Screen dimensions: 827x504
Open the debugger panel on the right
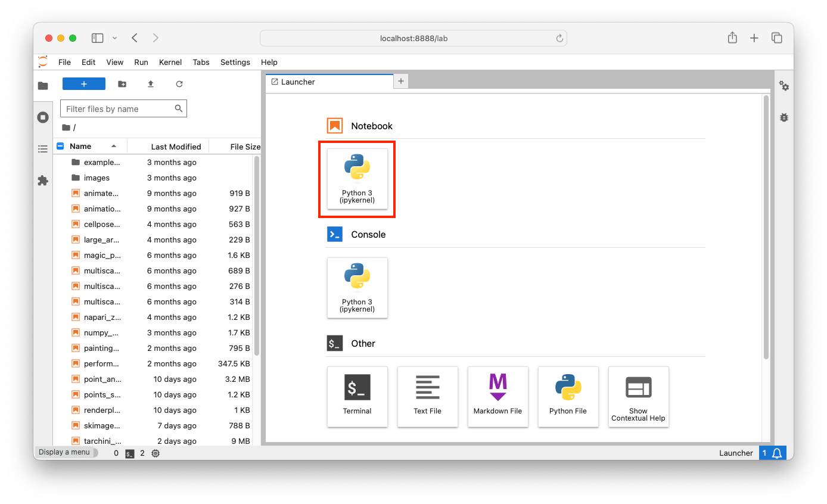click(x=784, y=117)
